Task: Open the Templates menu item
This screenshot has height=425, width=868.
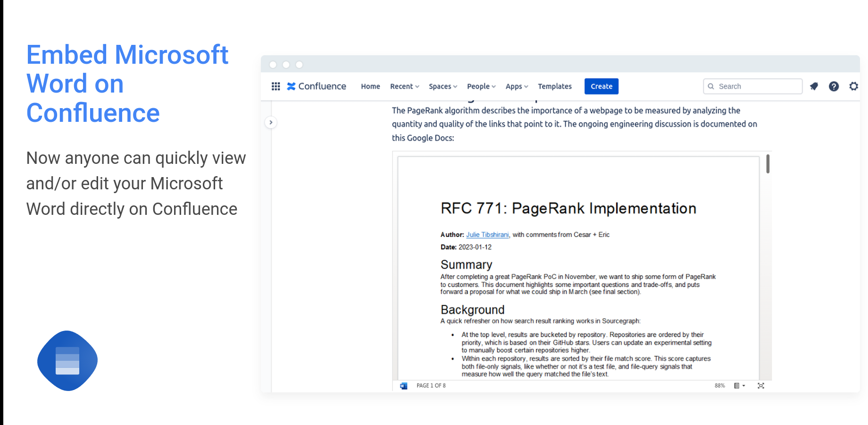Action: point(555,86)
